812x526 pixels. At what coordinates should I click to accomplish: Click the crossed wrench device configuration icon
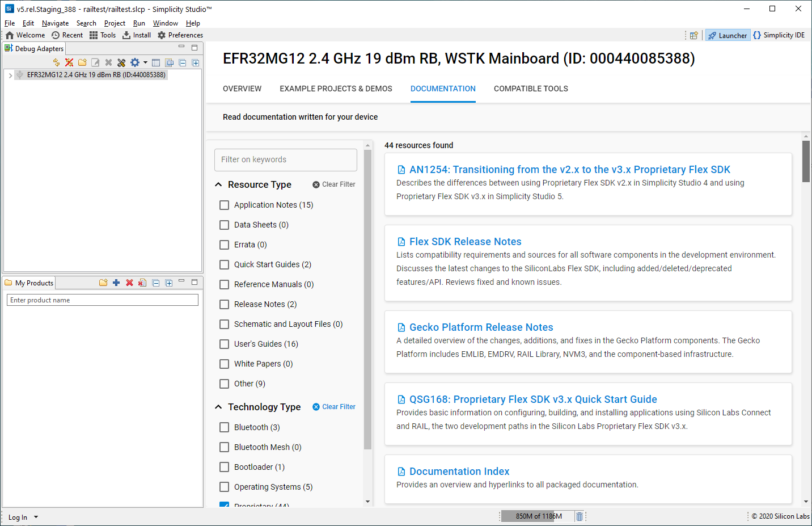pos(121,62)
